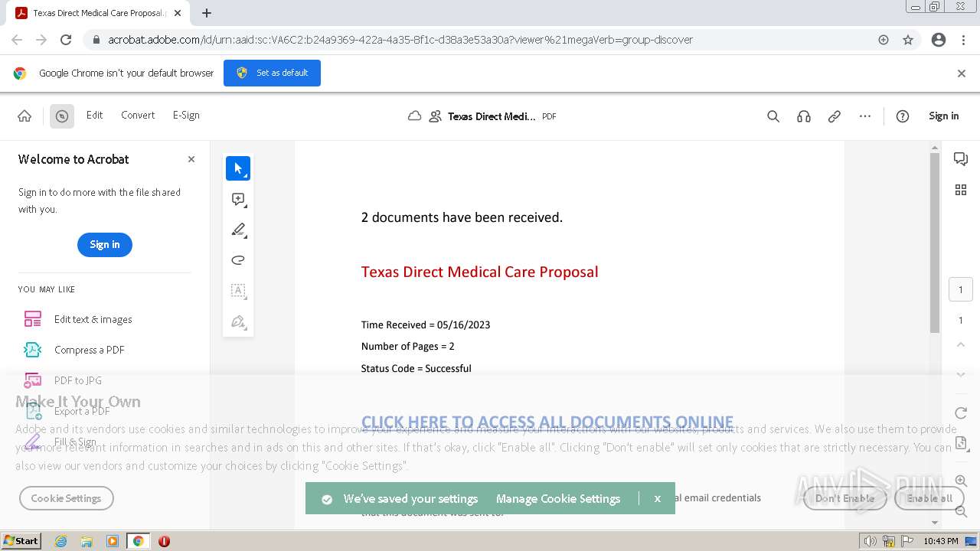This screenshot has height=551, width=980.
Task: Click Don't Enable cookies button
Action: tap(844, 498)
